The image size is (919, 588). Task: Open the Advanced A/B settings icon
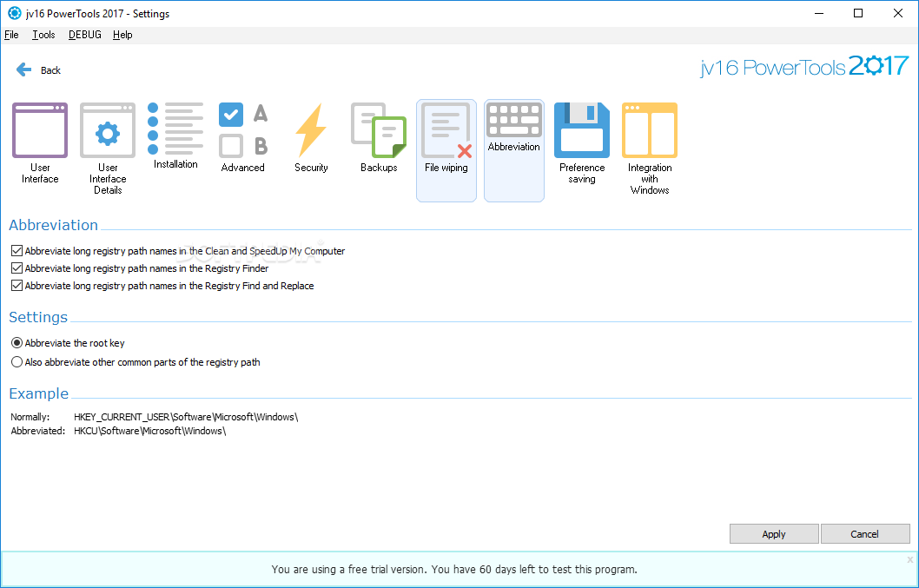(242, 130)
